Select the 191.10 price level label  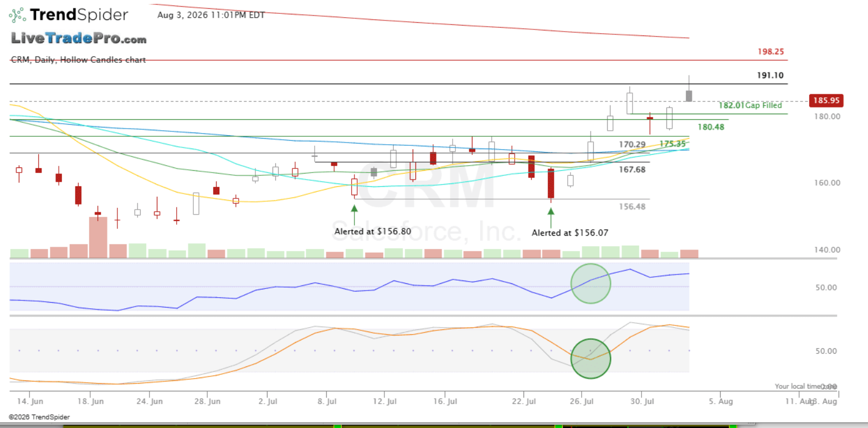point(771,75)
